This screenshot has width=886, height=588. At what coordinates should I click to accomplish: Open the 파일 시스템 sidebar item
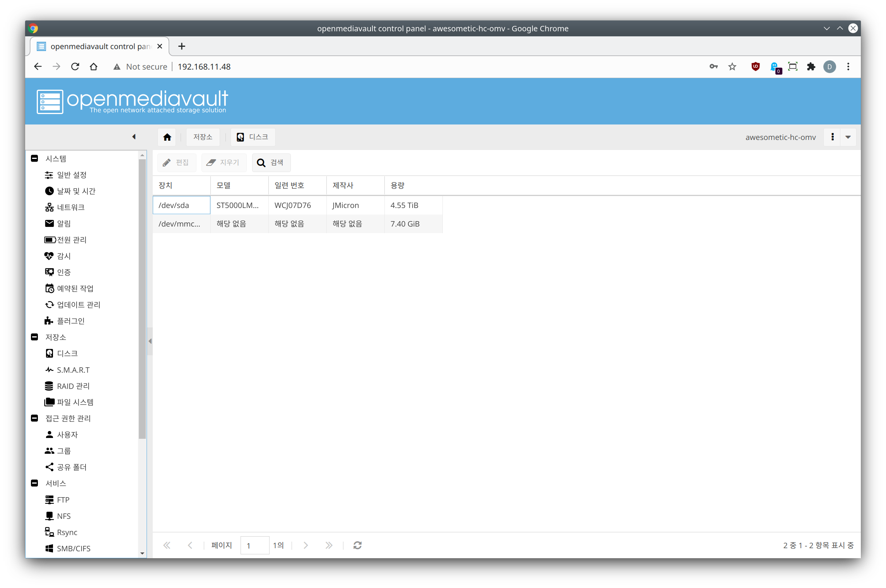(x=75, y=402)
